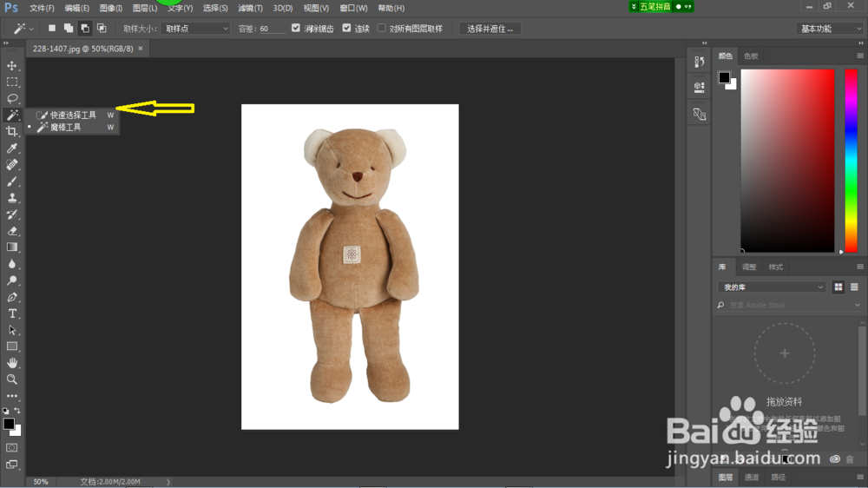Image resolution: width=868 pixels, height=488 pixels.
Task: Select the Zoom tool
Action: pos(11,379)
